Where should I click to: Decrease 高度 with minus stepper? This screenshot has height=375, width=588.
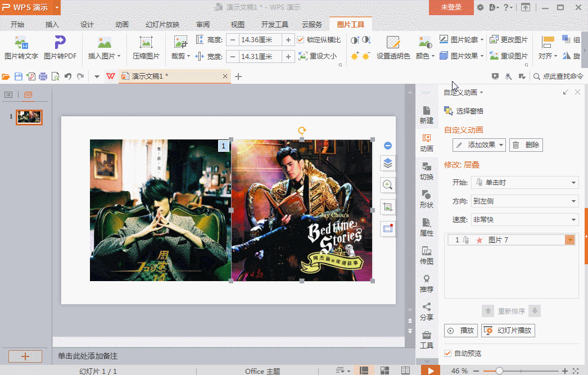pos(233,40)
